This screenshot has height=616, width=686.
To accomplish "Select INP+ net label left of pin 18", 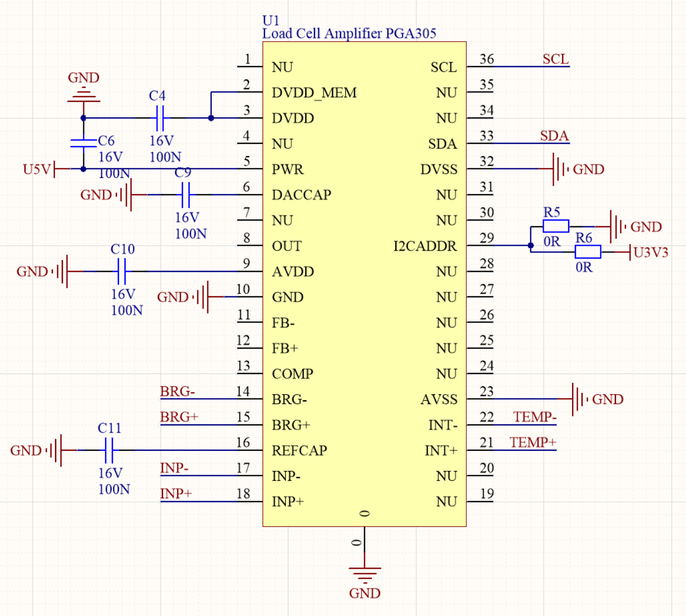I will [176, 494].
